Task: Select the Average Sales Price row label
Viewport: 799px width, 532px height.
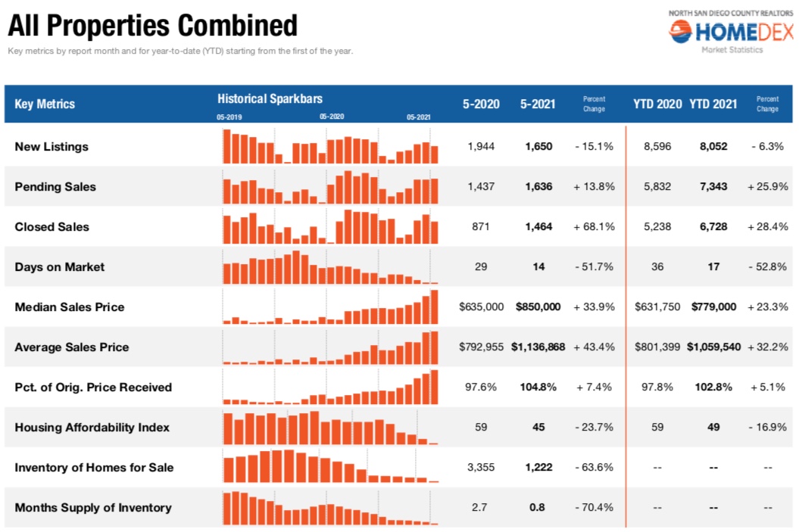Action: [72, 347]
